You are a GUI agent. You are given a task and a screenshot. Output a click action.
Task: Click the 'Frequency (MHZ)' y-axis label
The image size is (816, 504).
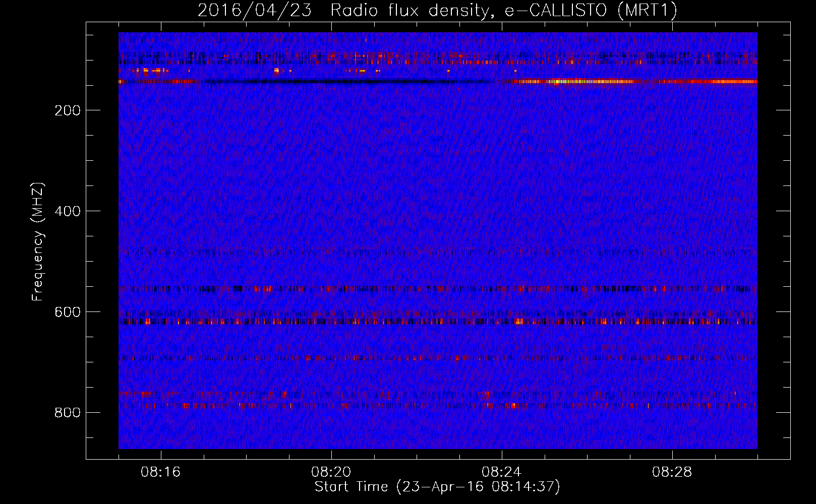click(x=38, y=241)
